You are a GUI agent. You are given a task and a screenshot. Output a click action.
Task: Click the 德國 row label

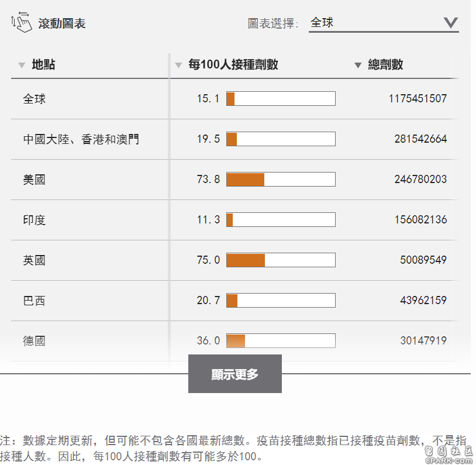pyautogui.click(x=35, y=341)
